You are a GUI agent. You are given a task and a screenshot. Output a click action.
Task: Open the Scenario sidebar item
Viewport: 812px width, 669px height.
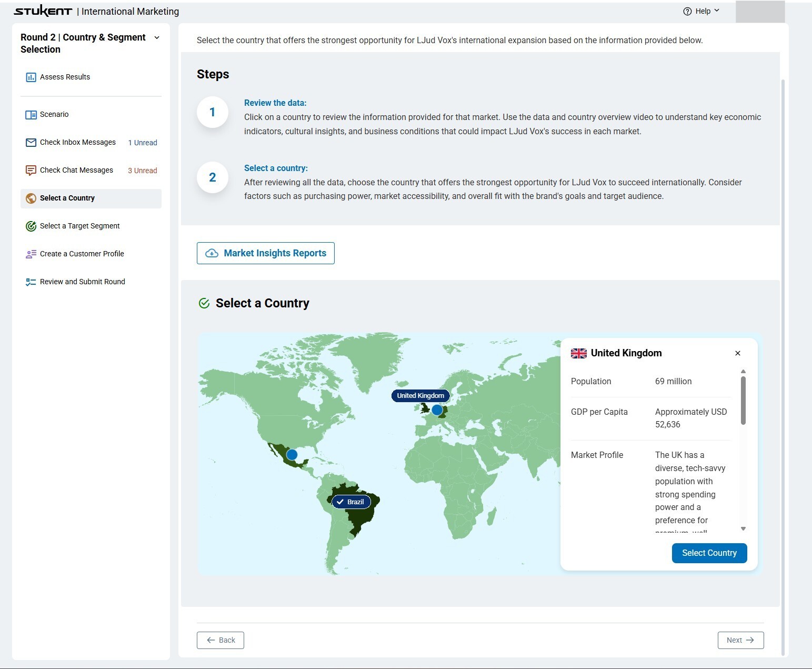click(91, 115)
